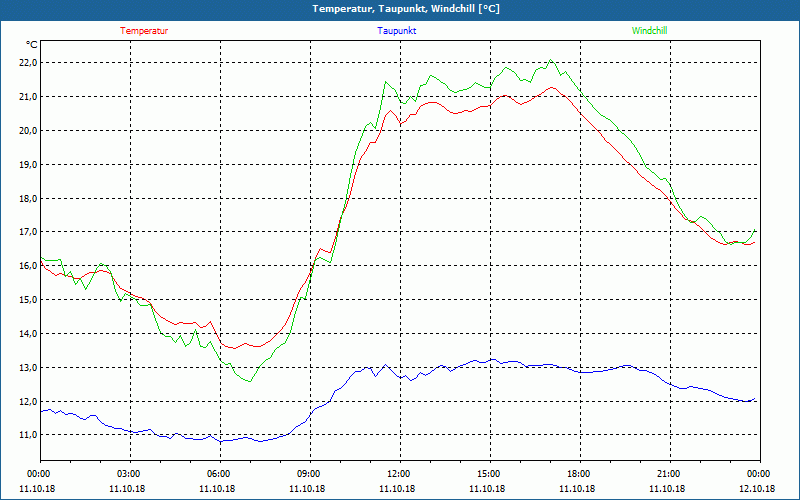Click the 11,0 y-axis value
Viewport: 800px width, 500px height.
coord(29,435)
